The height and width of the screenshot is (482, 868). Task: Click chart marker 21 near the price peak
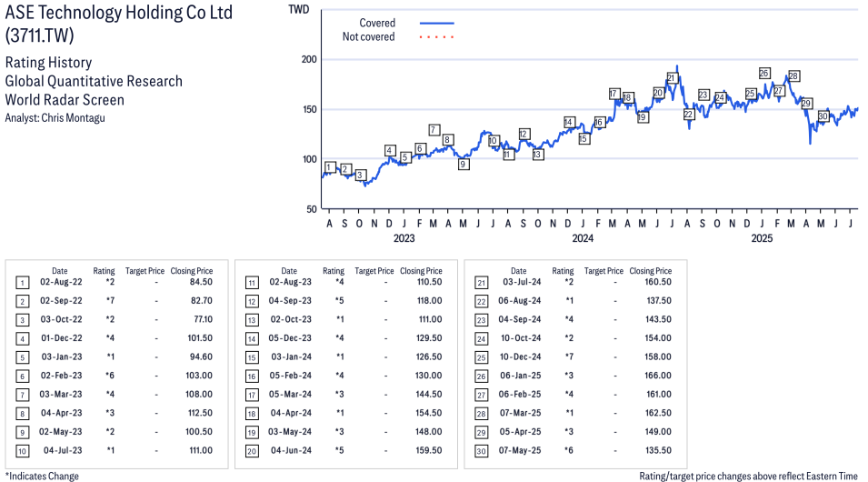(672, 78)
